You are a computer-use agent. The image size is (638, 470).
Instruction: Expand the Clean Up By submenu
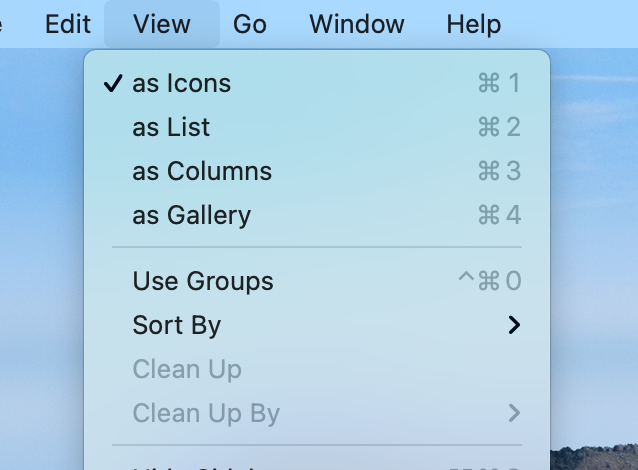[x=317, y=413]
